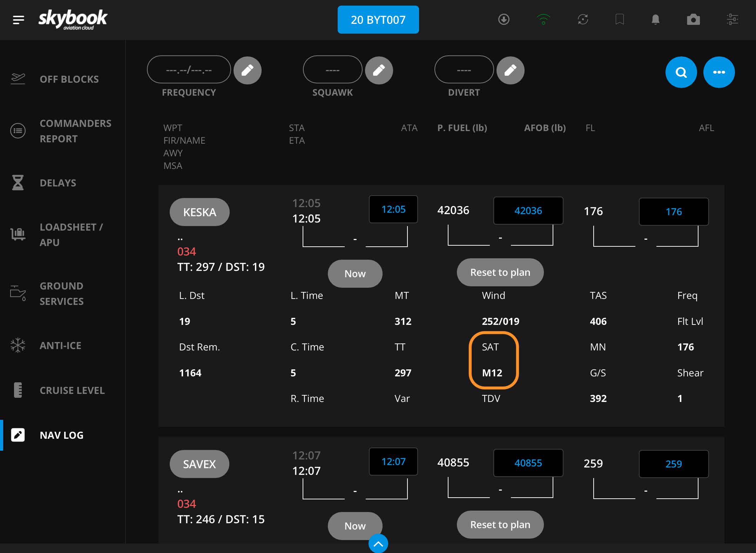Click the NAV LOG sidebar icon

[x=18, y=434]
